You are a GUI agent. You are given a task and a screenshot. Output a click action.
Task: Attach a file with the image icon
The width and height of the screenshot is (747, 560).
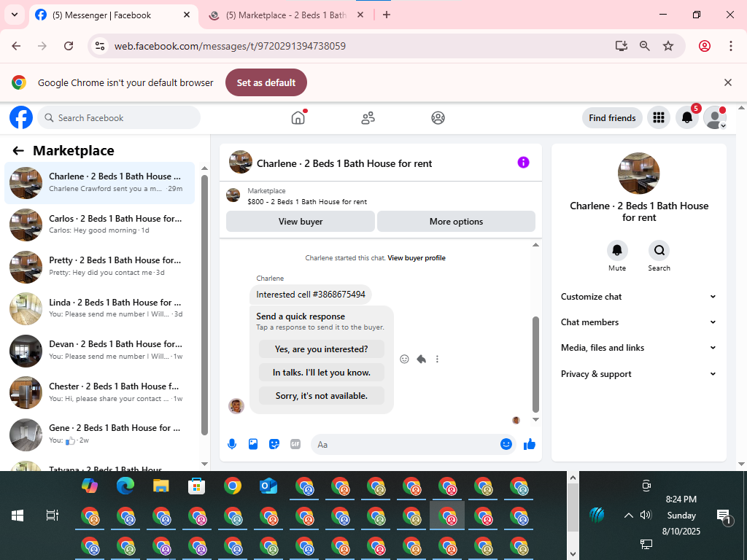point(253,444)
